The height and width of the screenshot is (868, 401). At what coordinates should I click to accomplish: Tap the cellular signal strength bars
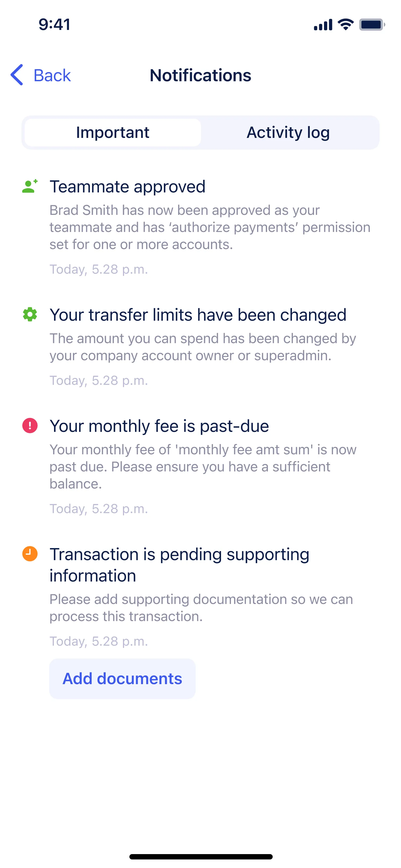(x=323, y=25)
